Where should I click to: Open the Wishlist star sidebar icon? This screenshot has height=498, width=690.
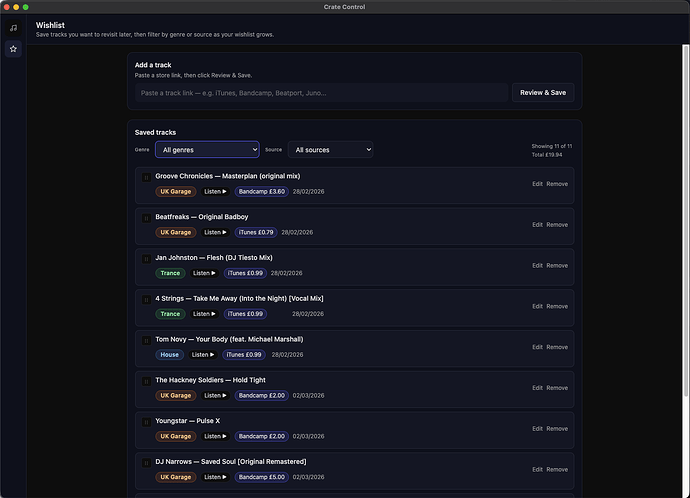(x=13, y=49)
